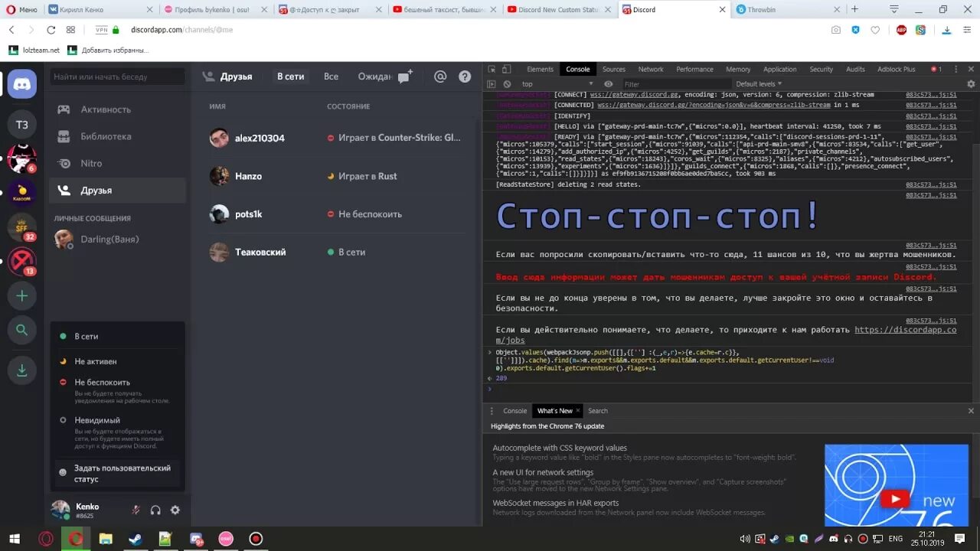Open DevTools more options menu
Viewport: 980px width, 551px height.
pyautogui.click(x=957, y=69)
